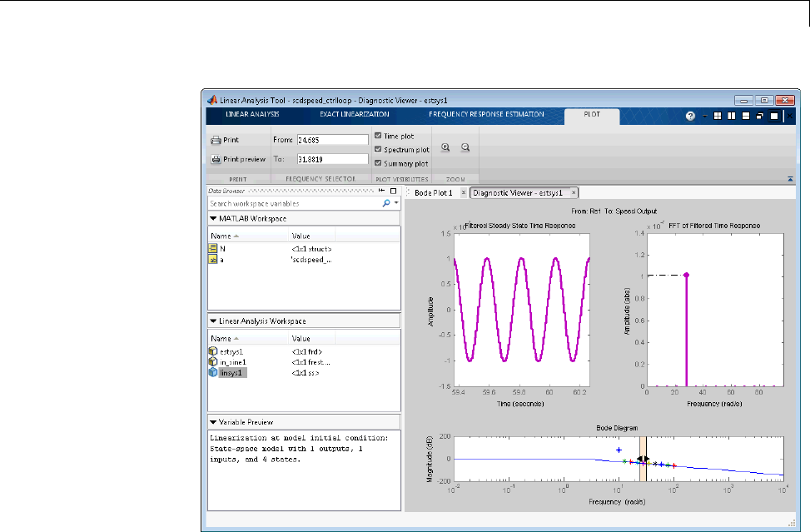
Task: Click the From frequency input field
Action: click(332, 140)
